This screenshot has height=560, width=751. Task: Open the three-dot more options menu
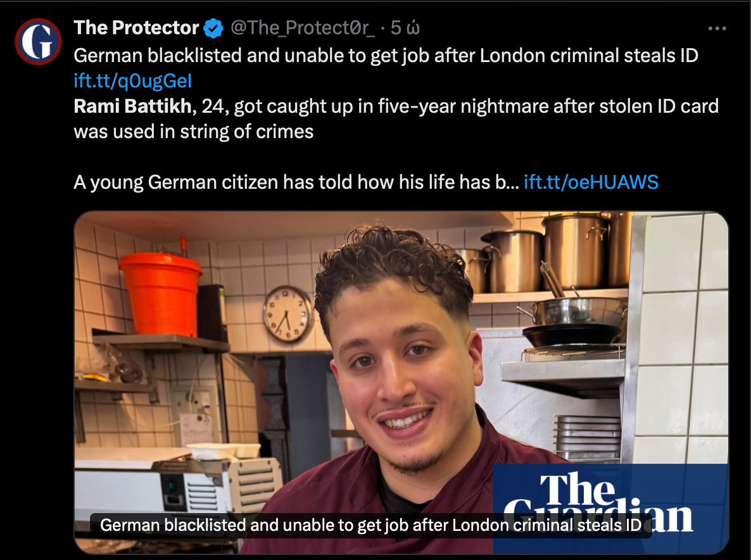[717, 29]
